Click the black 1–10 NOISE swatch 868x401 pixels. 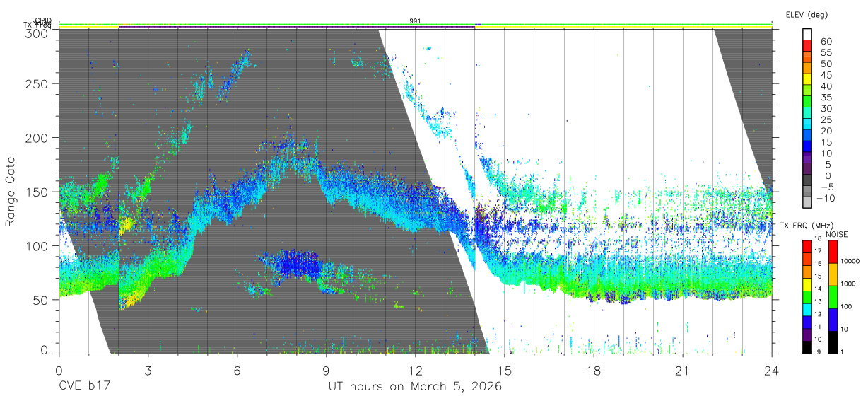pos(833,342)
